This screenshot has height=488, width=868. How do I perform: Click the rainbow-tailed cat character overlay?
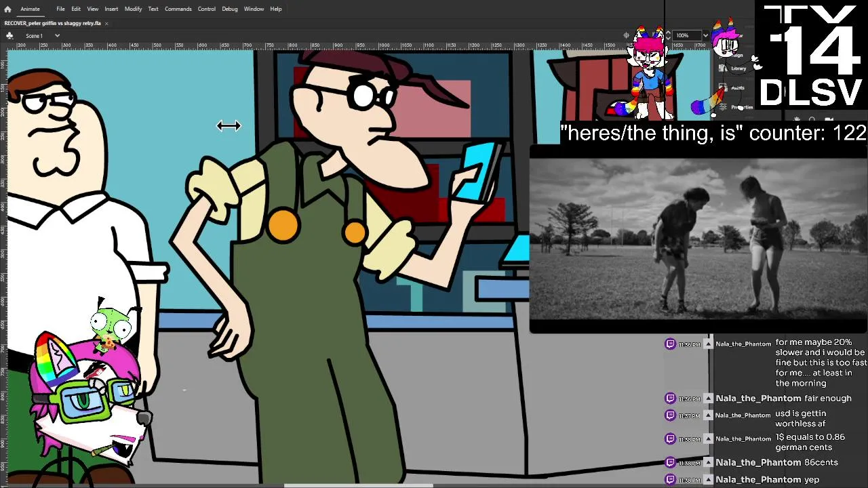click(x=650, y=75)
